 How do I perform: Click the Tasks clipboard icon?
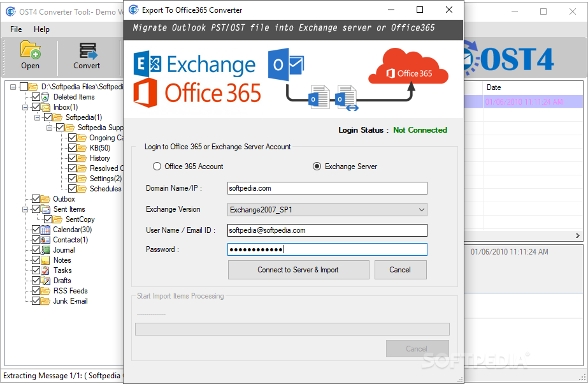(45, 270)
